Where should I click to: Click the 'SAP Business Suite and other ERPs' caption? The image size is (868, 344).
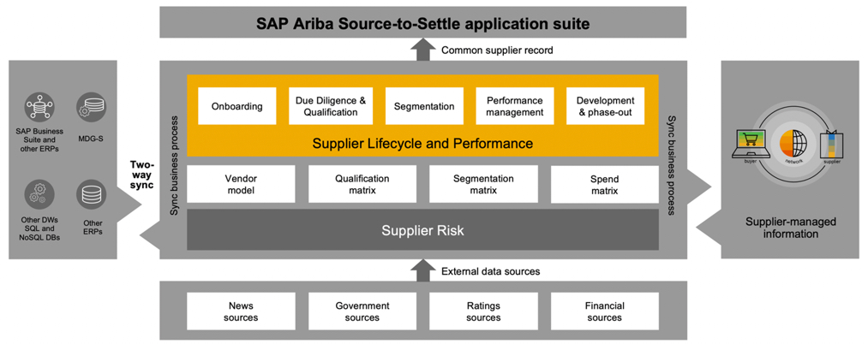pos(39,139)
